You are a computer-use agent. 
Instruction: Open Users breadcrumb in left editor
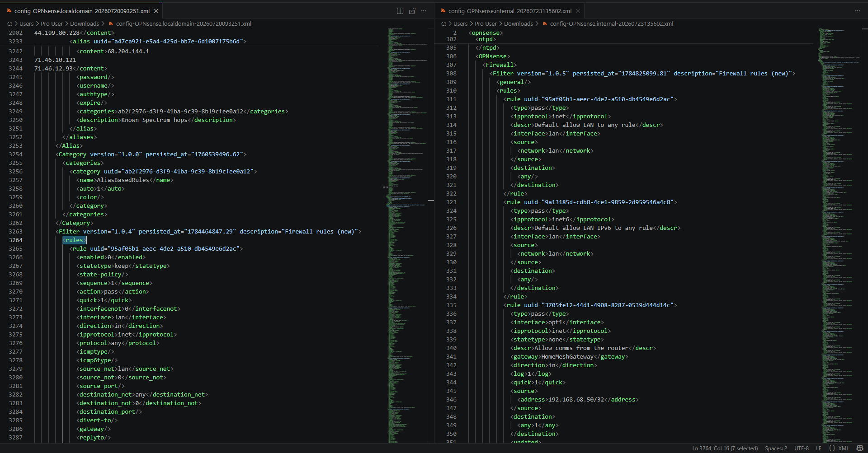(x=26, y=24)
